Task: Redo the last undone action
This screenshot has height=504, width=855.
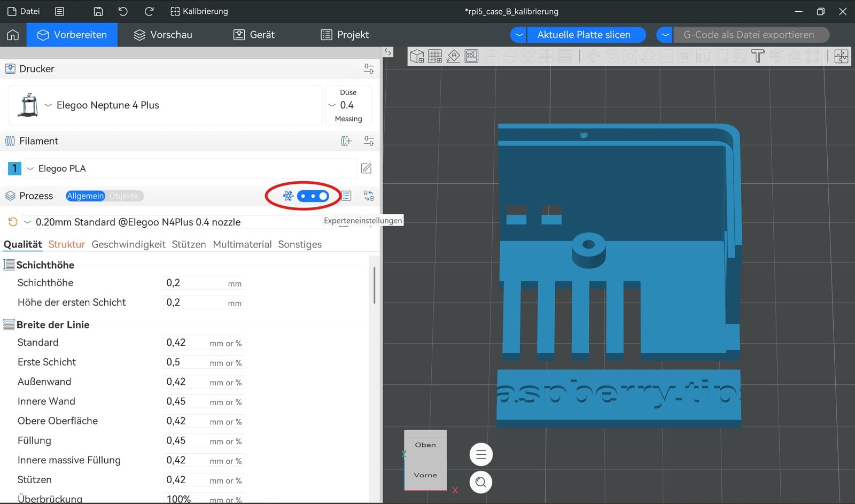Action: (149, 11)
